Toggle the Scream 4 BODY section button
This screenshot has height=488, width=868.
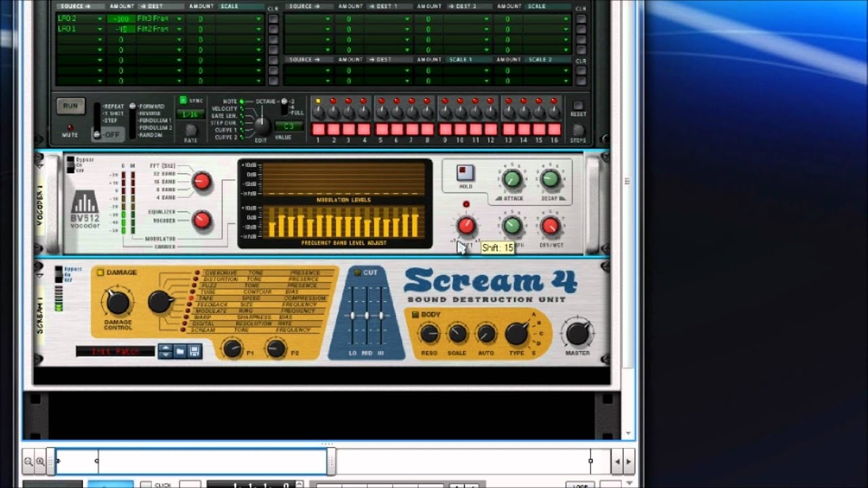[x=415, y=314]
